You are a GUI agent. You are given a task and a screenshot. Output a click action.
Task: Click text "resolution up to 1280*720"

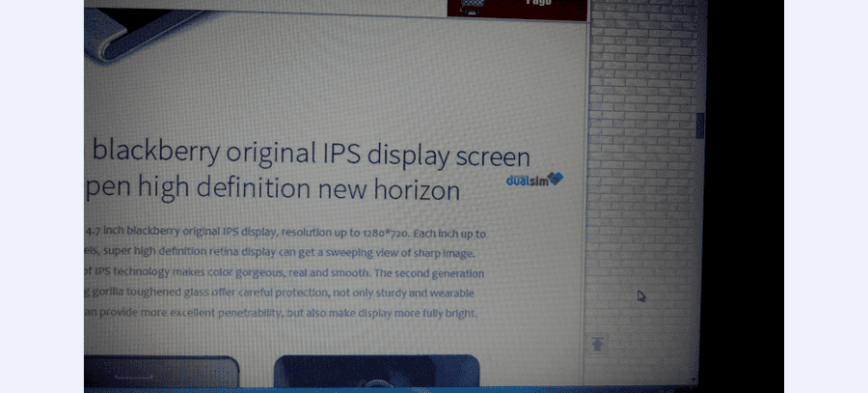pyautogui.click(x=345, y=233)
